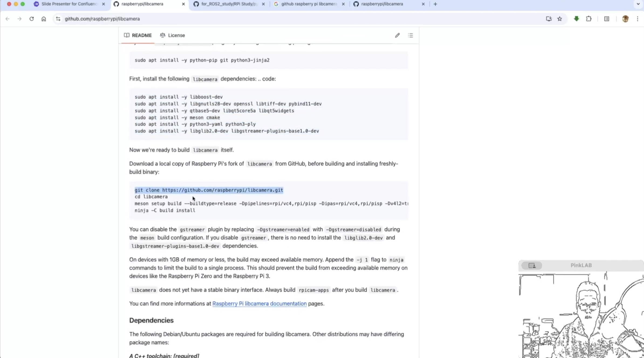Open the extensions puzzle icon
Viewport: 644px width, 358px height.
coord(589,19)
